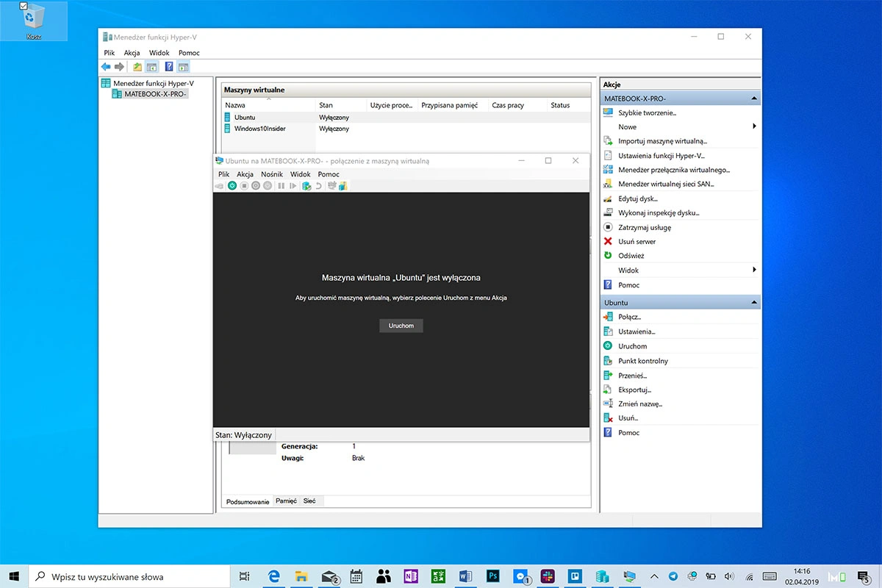Expand the Nowe submenu arrow in Akcje

754,126
